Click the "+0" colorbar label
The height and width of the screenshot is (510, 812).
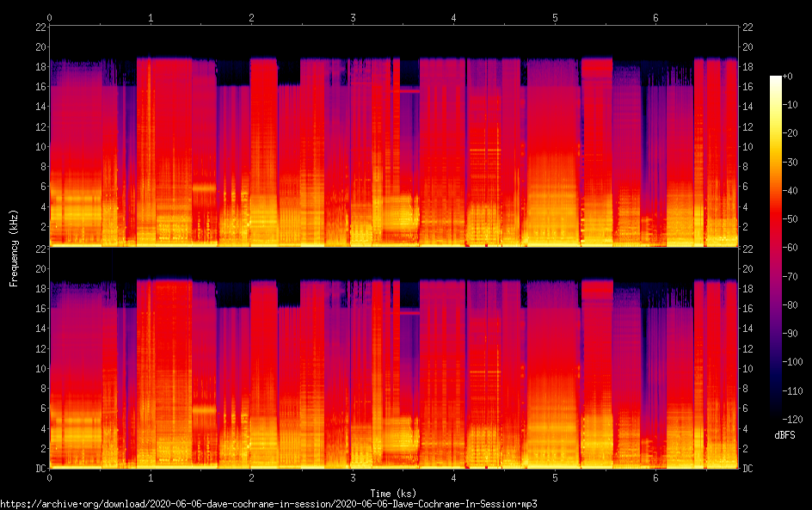(x=787, y=76)
